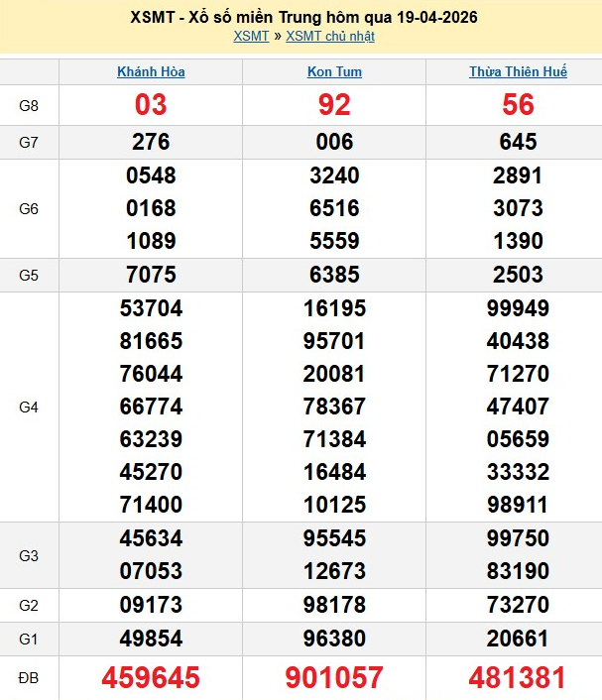Click the page title XSMT 19-04-2026
This screenshot has height=700, width=602.
click(x=301, y=17)
